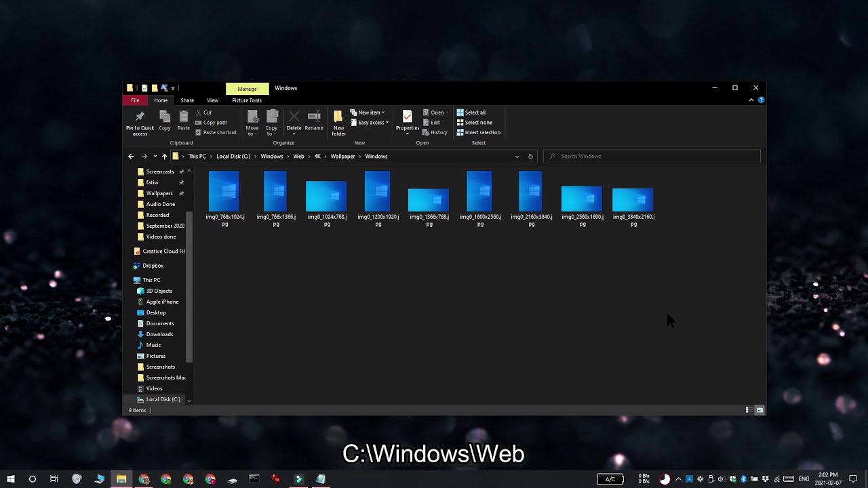Image resolution: width=868 pixels, height=488 pixels.
Task: Switch to the Home ribbon tab
Action: pyautogui.click(x=161, y=100)
